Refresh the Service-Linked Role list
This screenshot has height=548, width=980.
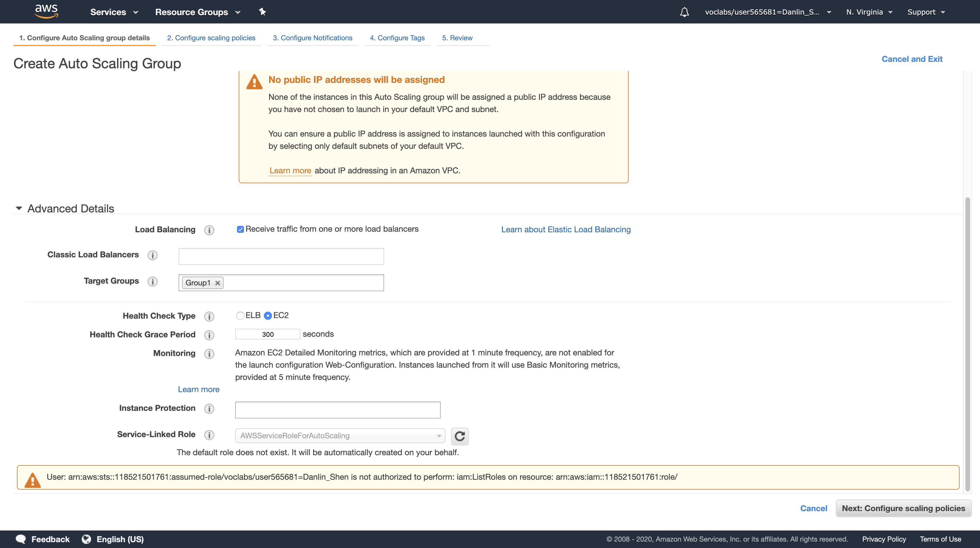[460, 436]
